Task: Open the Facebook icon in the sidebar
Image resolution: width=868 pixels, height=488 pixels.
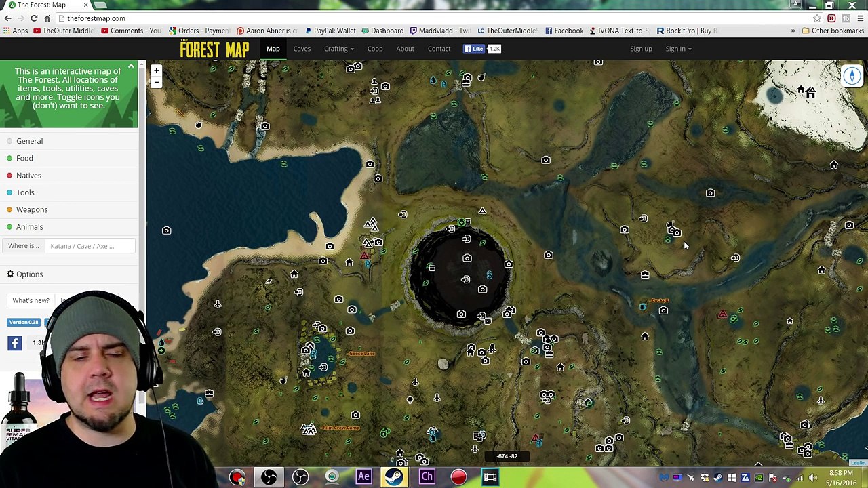Action: pyautogui.click(x=15, y=343)
